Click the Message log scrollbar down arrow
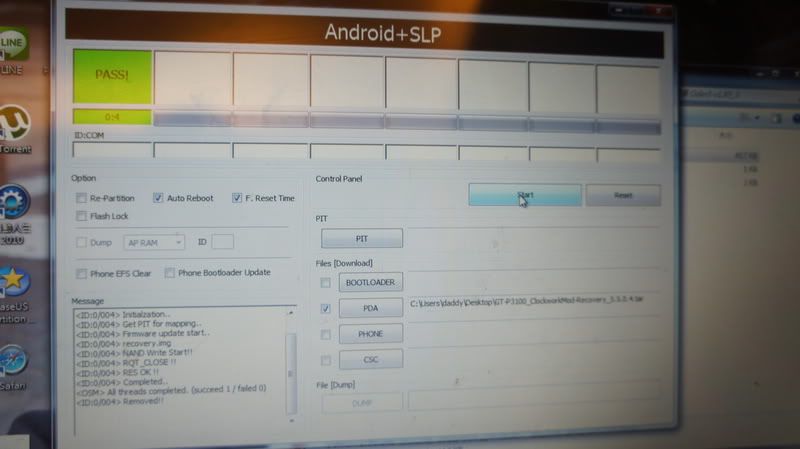 tap(291, 420)
